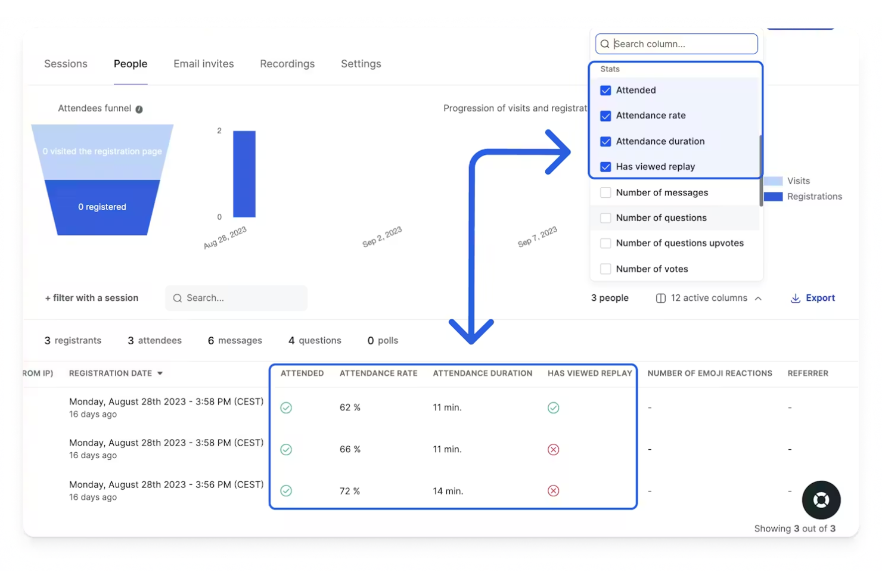Switch to the Recordings tab
882x588 pixels.
pyautogui.click(x=287, y=64)
